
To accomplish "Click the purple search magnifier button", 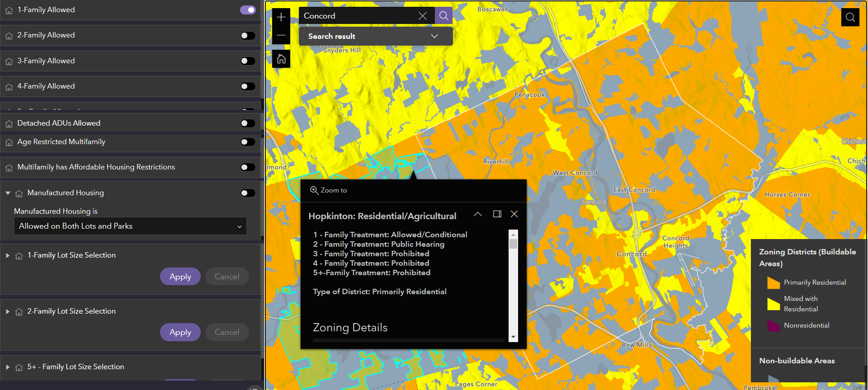I will 443,16.
